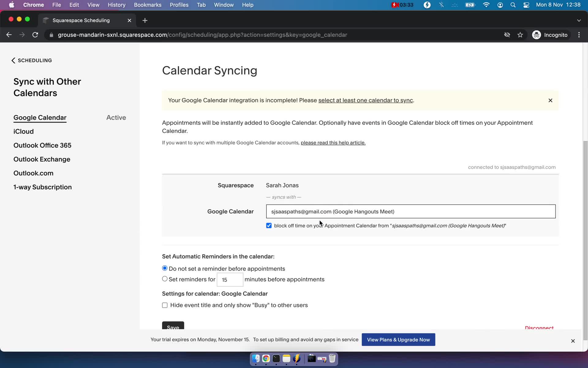The image size is (588, 368).
Task: Go back using the browser back arrow
Action: coord(9,35)
